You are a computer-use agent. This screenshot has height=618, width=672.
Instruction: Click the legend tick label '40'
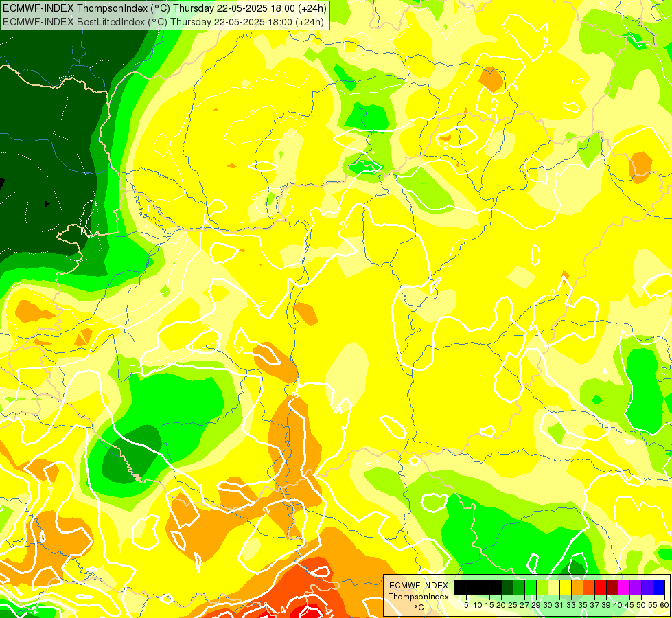tap(618, 605)
